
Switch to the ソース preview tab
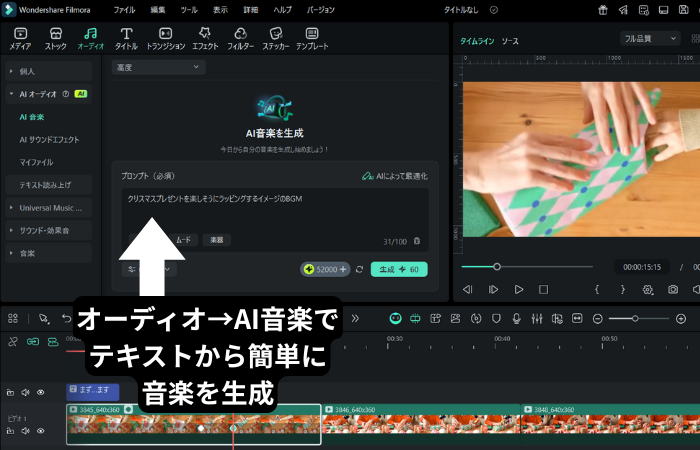[x=510, y=41]
